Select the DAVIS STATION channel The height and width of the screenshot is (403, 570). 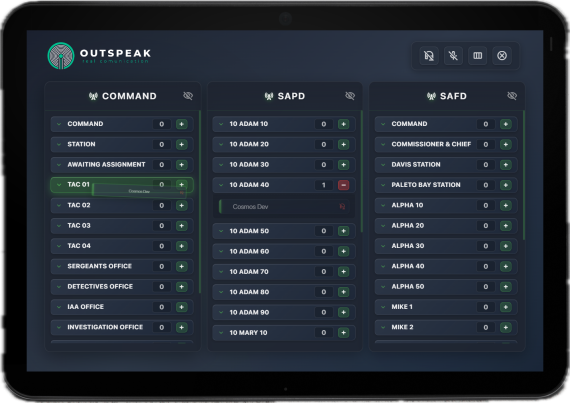446,165
